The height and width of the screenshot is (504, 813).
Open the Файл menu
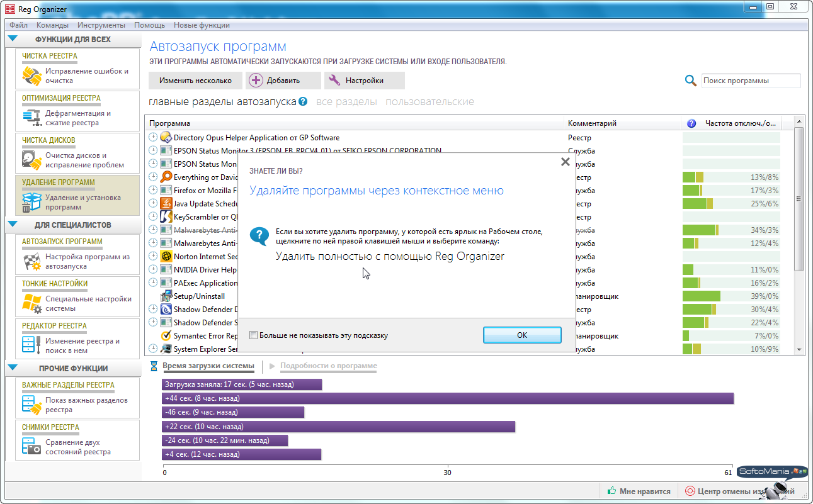pyautogui.click(x=19, y=25)
